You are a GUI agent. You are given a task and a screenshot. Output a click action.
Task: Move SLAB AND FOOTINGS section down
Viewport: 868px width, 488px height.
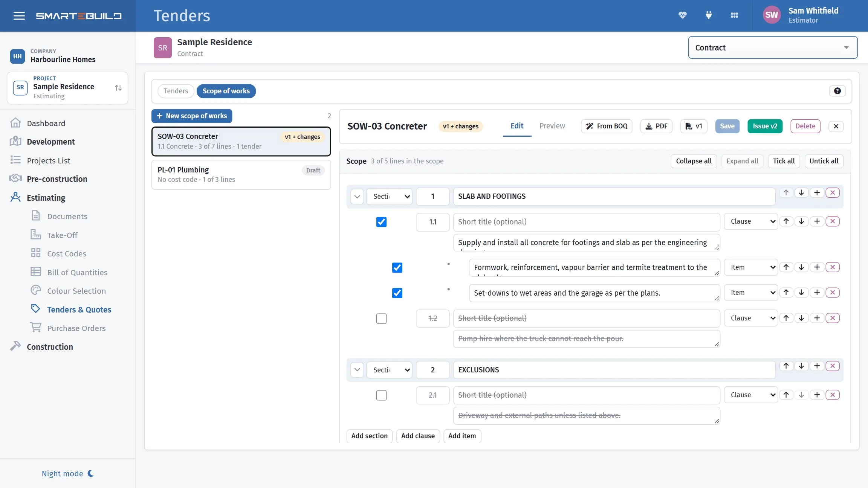coord(801,192)
